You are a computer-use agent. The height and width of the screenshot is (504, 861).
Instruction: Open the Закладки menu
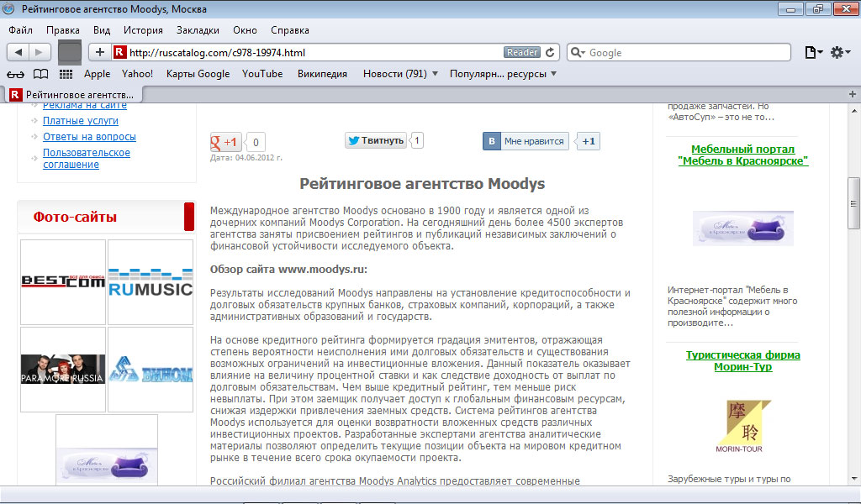pos(198,30)
